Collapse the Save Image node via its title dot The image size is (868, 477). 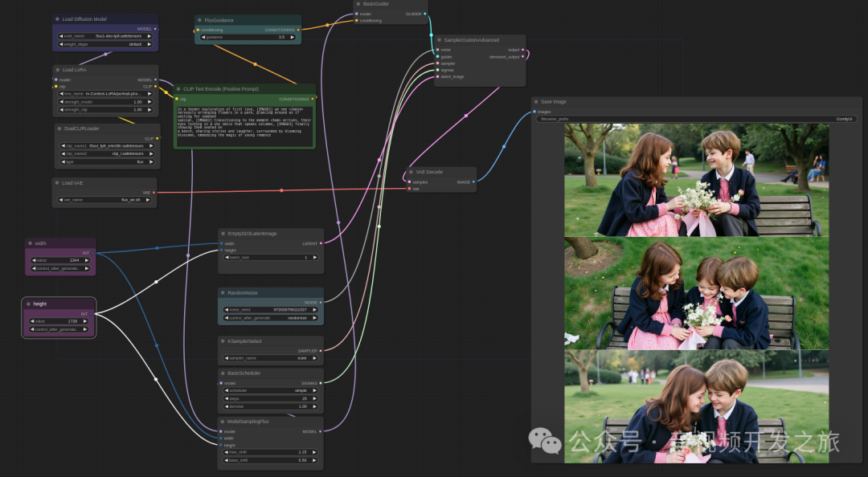pos(536,102)
